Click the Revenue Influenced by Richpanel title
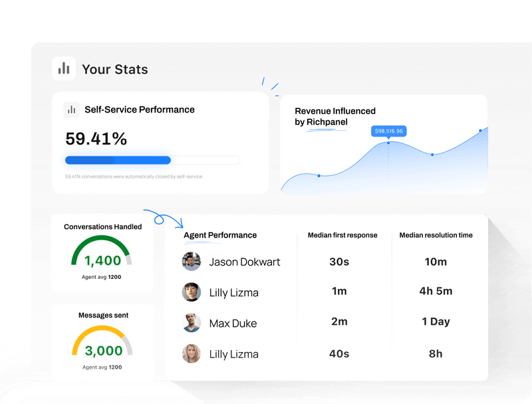This screenshot has width=532, height=404. pyautogui.click(x=335, y=116)
